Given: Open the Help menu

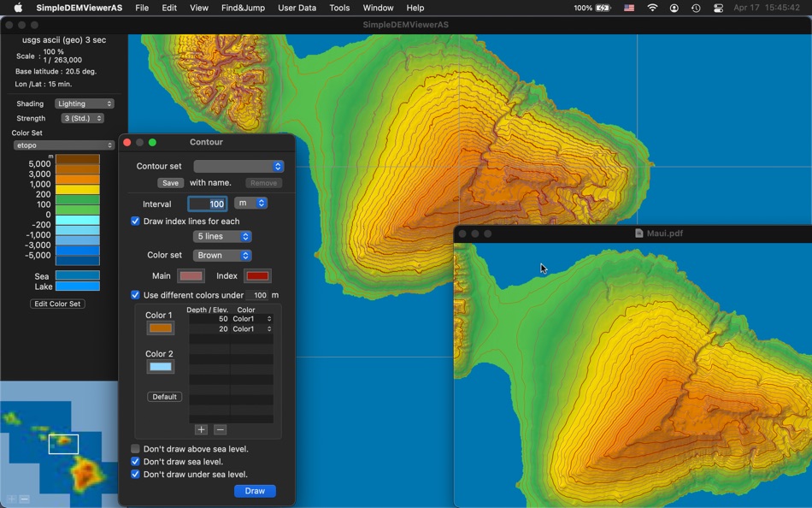Looking at the screenshot, I should click(x=415, y=8).
